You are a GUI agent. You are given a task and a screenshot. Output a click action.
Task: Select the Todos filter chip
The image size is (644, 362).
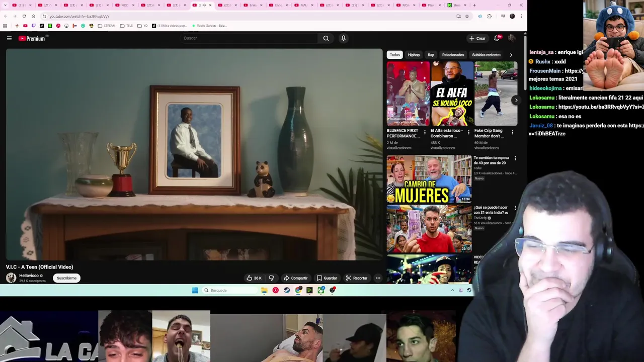[x=395, y=55]
